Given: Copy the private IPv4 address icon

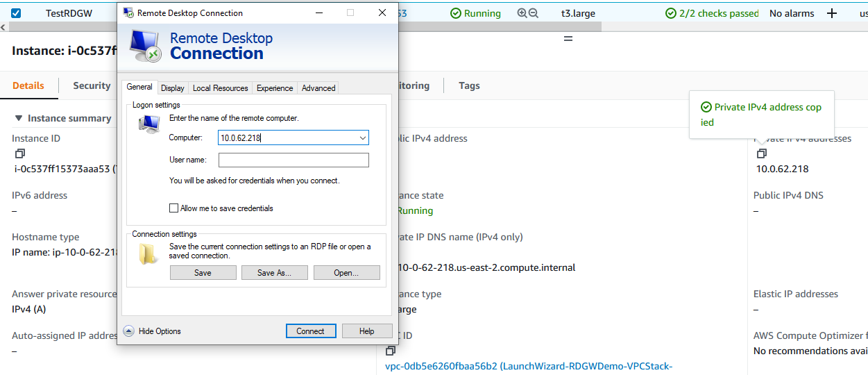Looking at the screenshot, I should point(761,153).
